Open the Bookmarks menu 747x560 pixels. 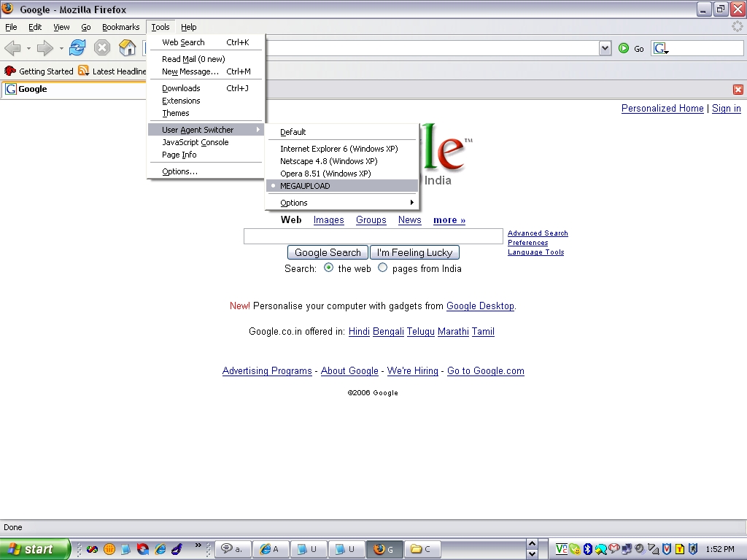point(120,27)
